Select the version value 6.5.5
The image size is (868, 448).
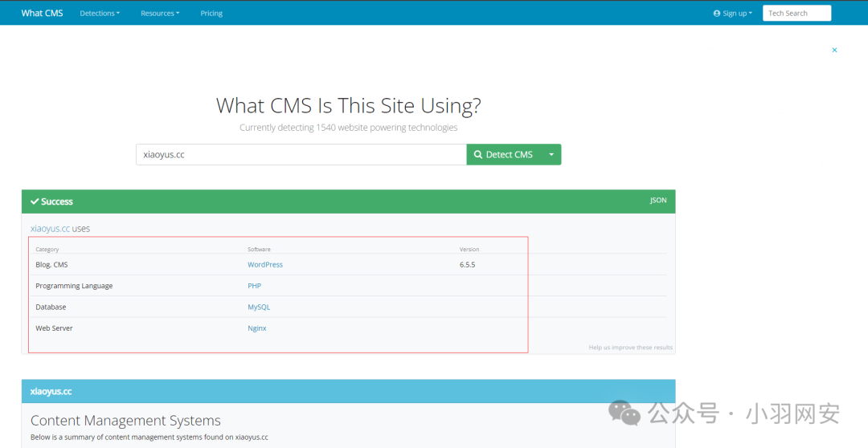coord(467,264)
